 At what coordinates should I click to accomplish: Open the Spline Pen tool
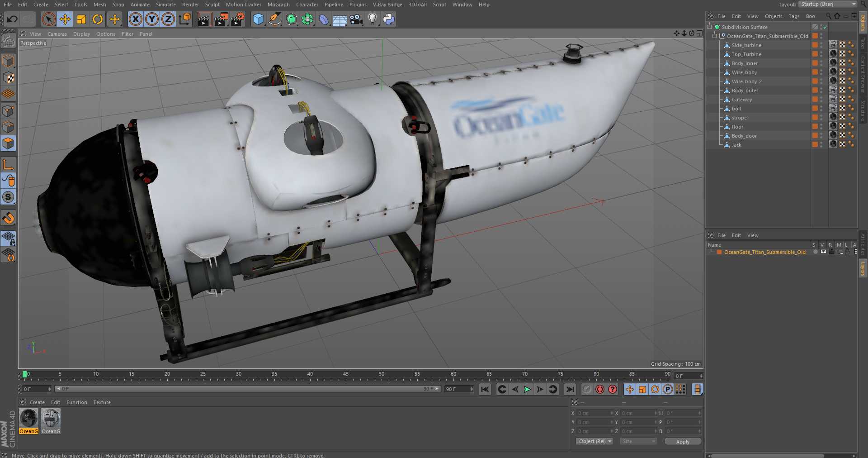274,19
